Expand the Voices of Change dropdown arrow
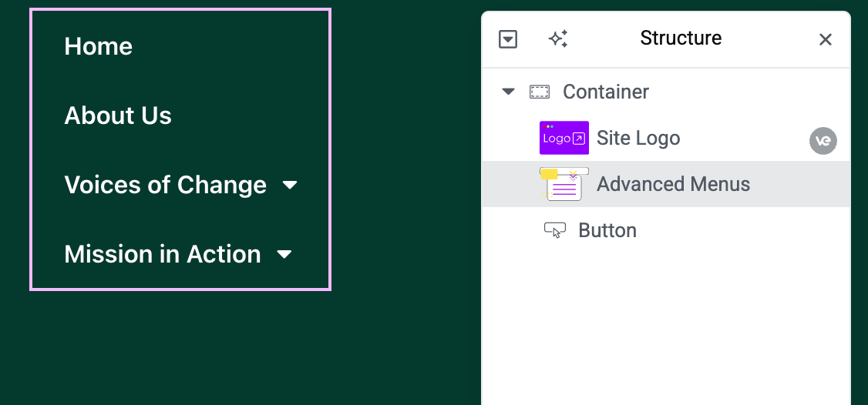This screenshot has width=868, height=405. pos(290,185)
